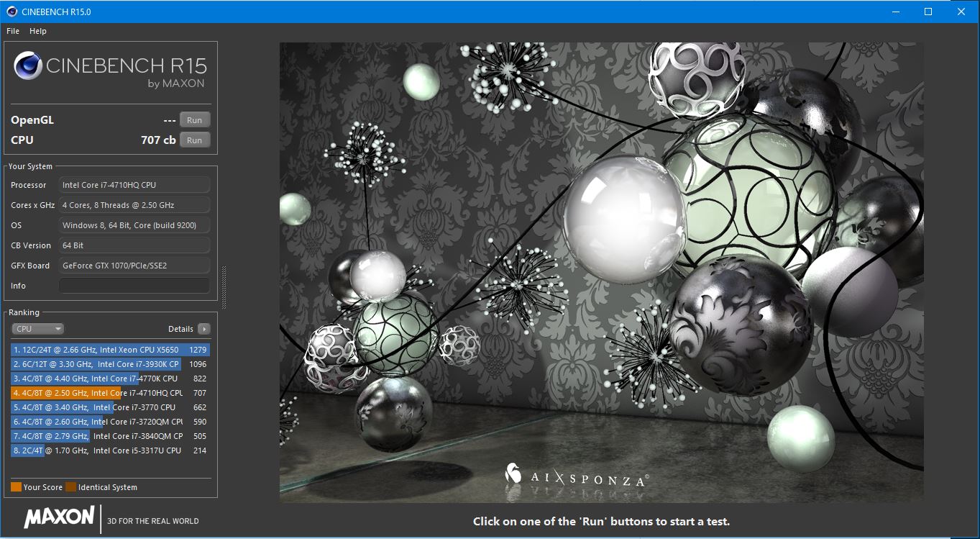Viewport: 980px width, 539px height.
Task: Maximize the Cinebench window
Action: tap(928, 12)
